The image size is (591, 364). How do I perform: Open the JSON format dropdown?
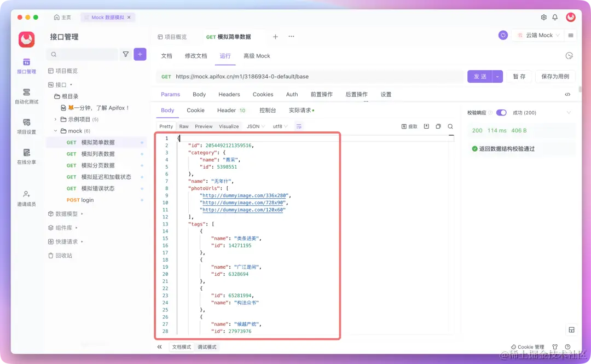coord(256,126)
